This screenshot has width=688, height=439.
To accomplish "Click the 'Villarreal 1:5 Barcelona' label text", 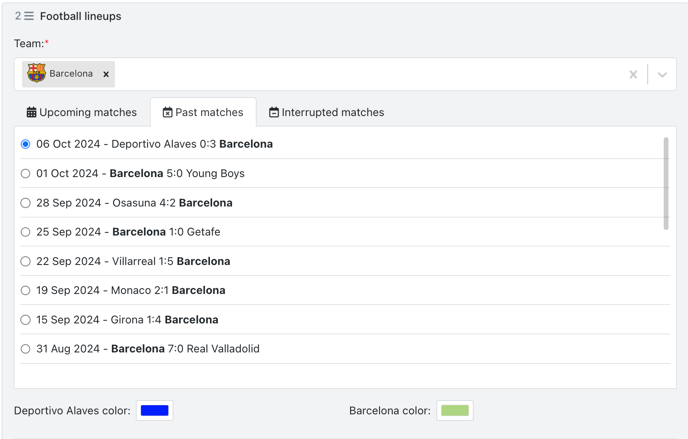I will tap(171, 261).
